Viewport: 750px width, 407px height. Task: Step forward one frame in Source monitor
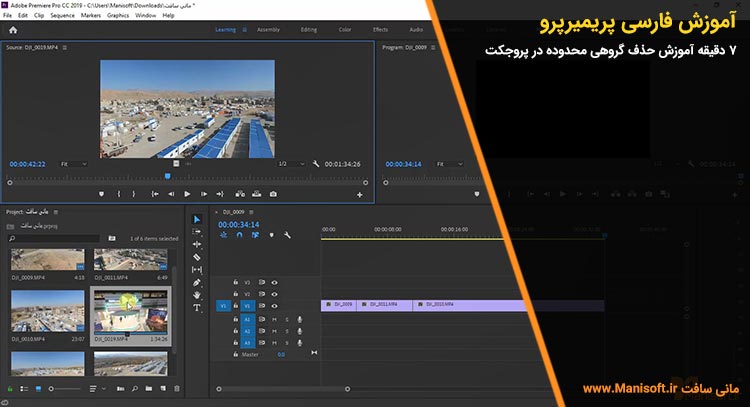pos(204,194)
